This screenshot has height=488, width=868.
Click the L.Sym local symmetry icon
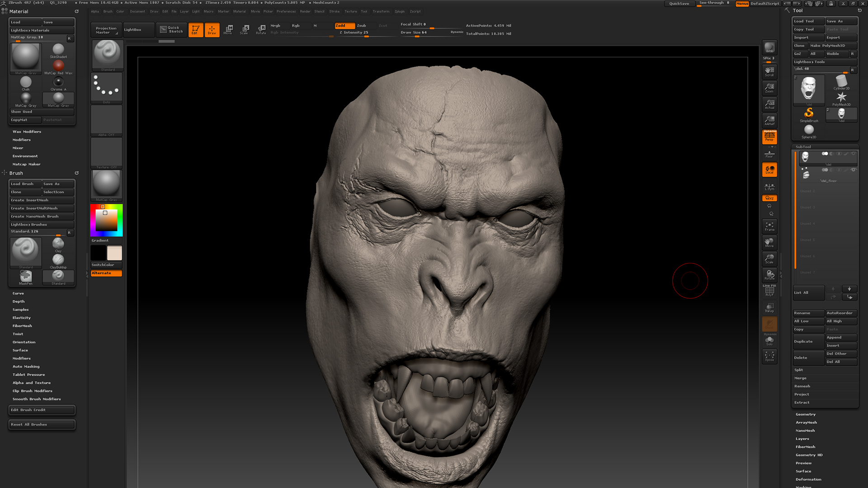click(769, 186)
